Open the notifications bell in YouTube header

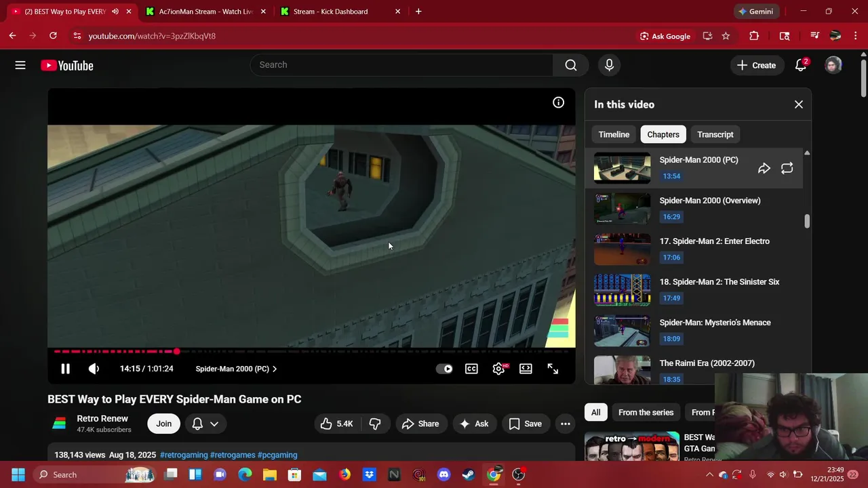tap(801, 65)
